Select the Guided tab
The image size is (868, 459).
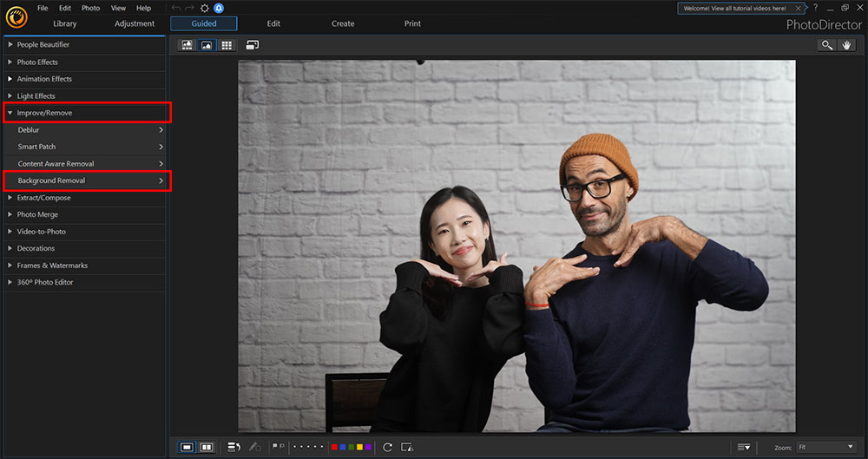pyautogui.click(x=204, y=23)
